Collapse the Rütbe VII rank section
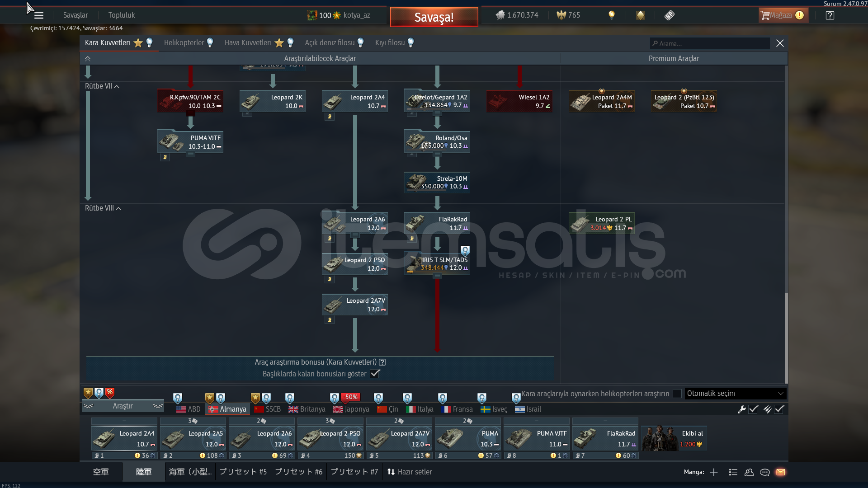Screen dimensions: 868x488 point(102,86)
